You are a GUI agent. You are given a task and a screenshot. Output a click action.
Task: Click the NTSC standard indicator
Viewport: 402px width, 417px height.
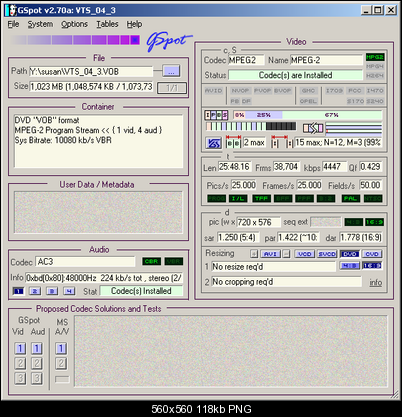[373, 199]
